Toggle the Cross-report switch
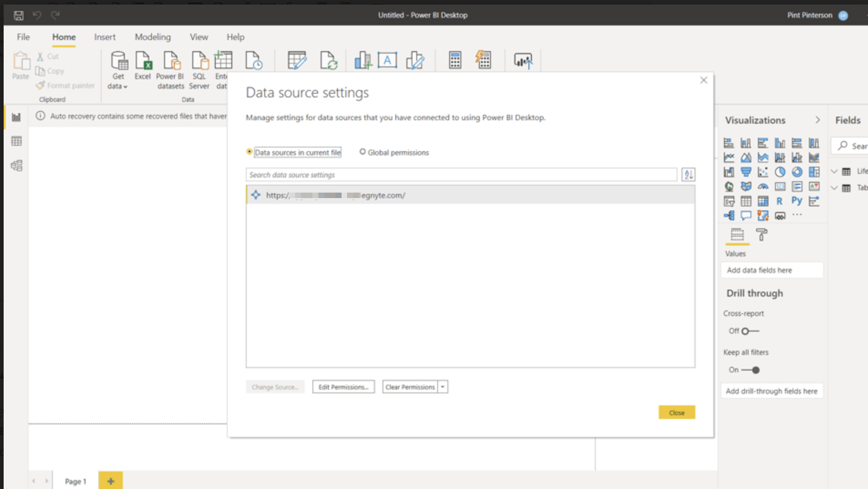Viewport: 868px width, 489px height. coord(750,331)
